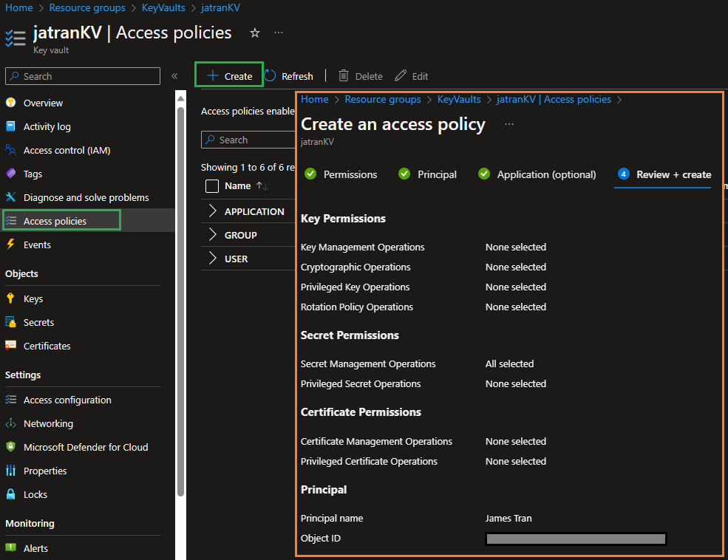Expand the APPLICATION group row

[x=213, y=211]
